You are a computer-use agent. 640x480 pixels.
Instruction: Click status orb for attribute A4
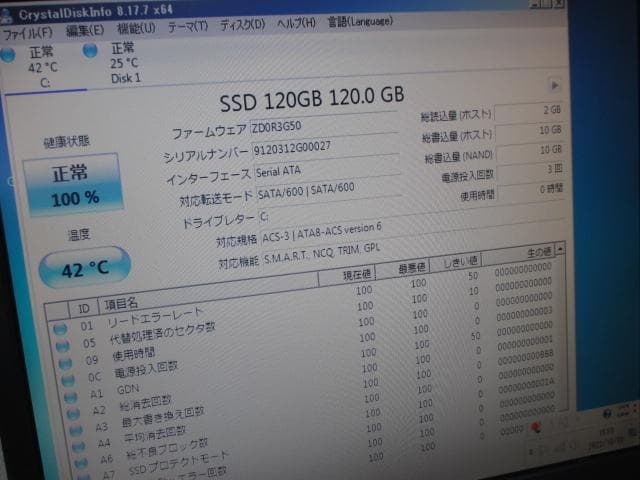pyautogui.click(x=79, y=447)
